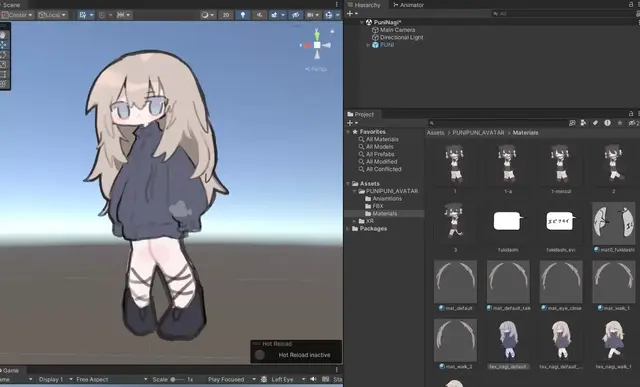Switch to the Animator tab
Viewport: 640px width, 387px height.
point(408,5)
